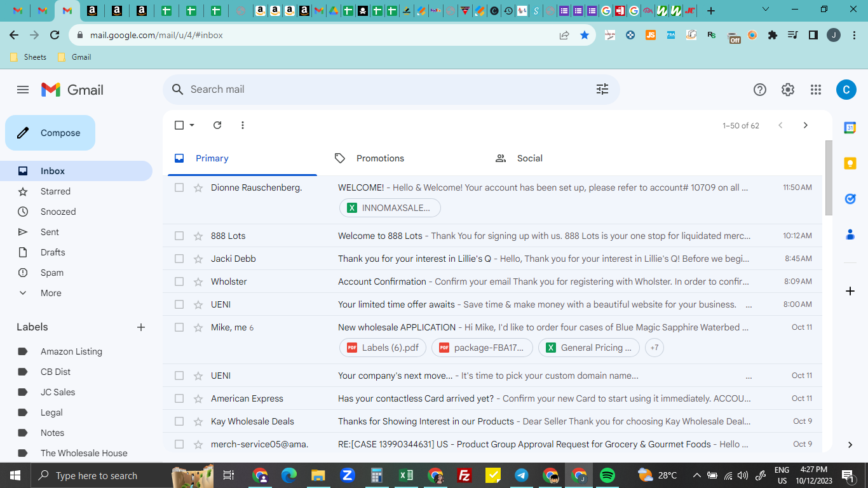The width and height of the screenshot is (868, 488).
Task: Reload the browser page
Action: coord(55,36)
